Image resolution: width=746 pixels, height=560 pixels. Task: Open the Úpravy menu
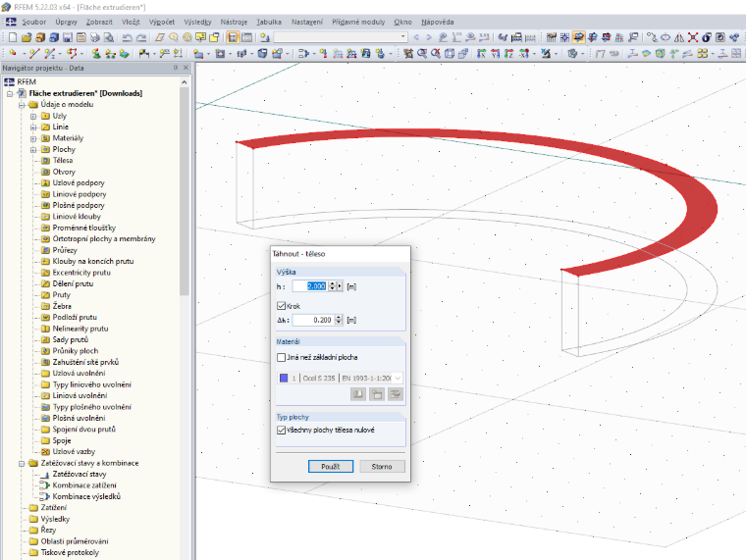(x=66, y=22)
